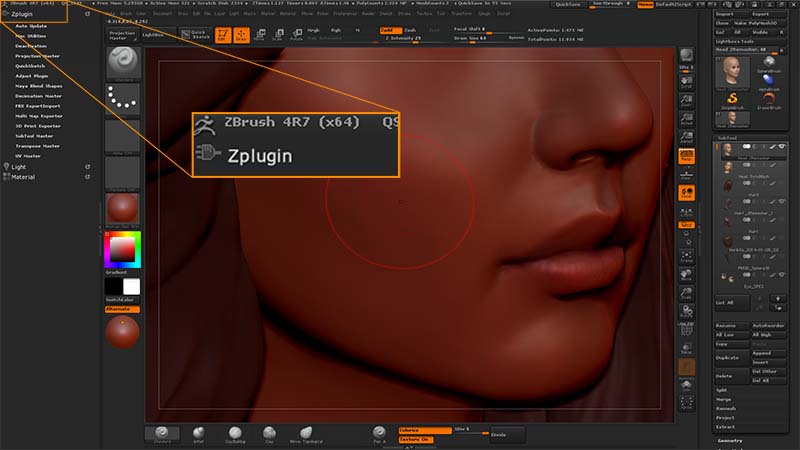Viewport: 800px width, 450px height.
Task: Switch to Rotate transpose mode in top shelf
Action: (296, 35)
